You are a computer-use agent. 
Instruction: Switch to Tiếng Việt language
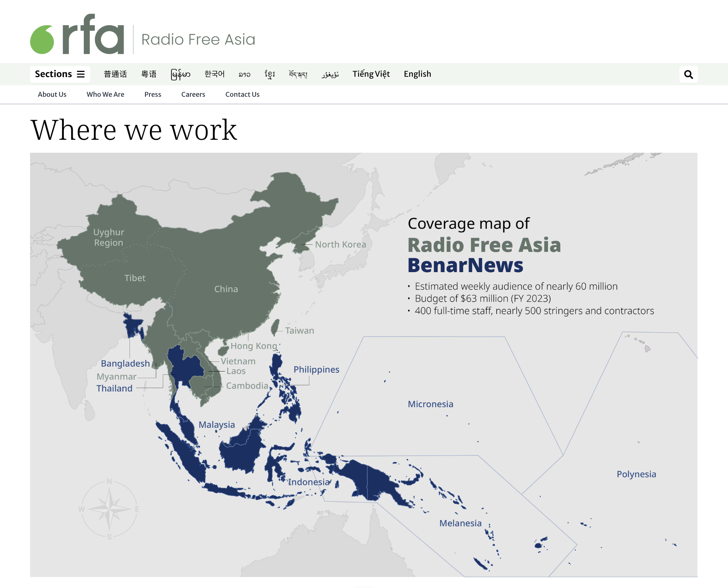click(x=371, y=74)
